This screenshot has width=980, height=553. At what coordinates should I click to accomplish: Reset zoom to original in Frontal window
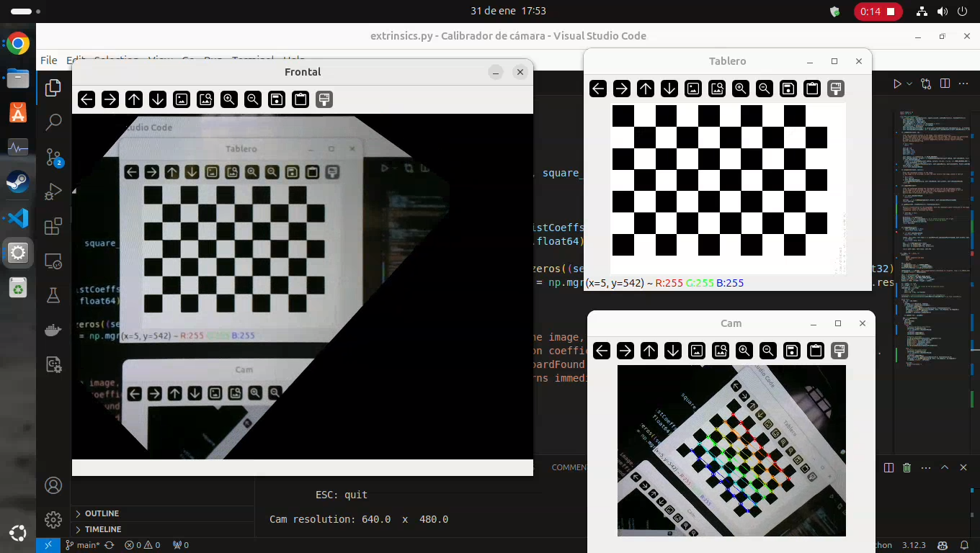pos(182,99)
